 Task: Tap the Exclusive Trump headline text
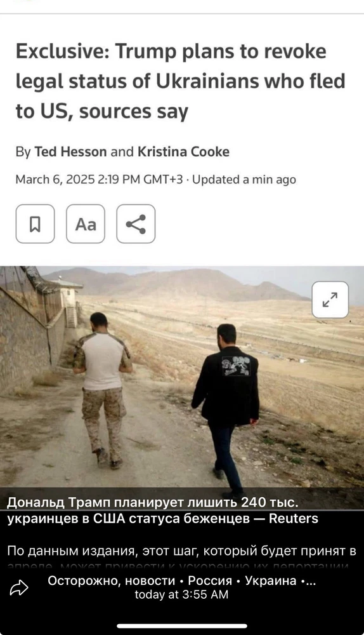pyautogui.click(x=180, y=81)
